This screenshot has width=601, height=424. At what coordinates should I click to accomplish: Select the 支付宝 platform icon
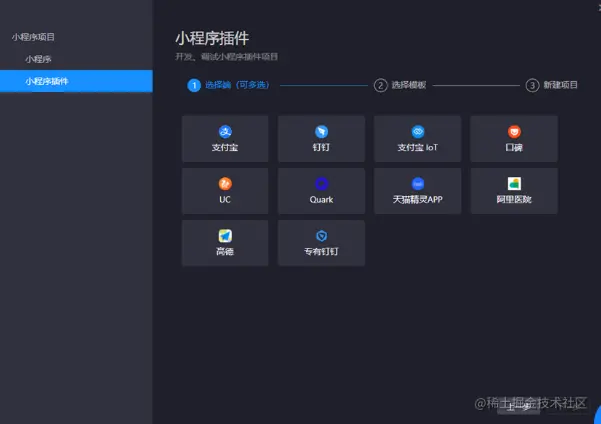click(x=225, y=131)
